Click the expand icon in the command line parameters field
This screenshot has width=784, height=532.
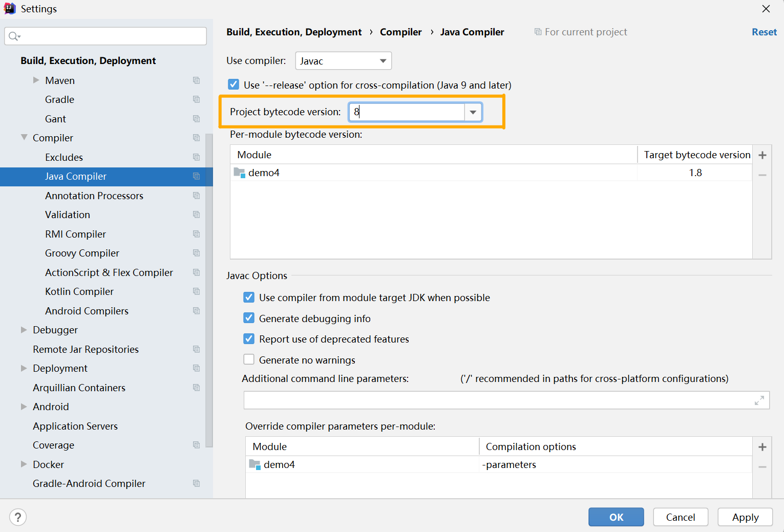[x=759, y=400]
